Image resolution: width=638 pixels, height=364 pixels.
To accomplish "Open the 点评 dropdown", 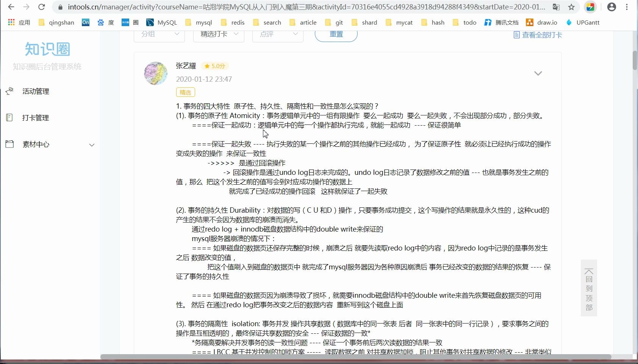I will 278,34.
